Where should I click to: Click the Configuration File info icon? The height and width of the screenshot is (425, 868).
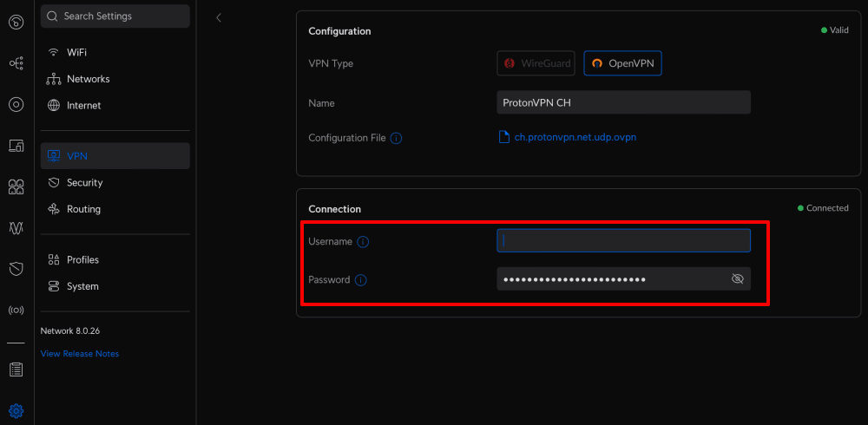pos(396,139)
